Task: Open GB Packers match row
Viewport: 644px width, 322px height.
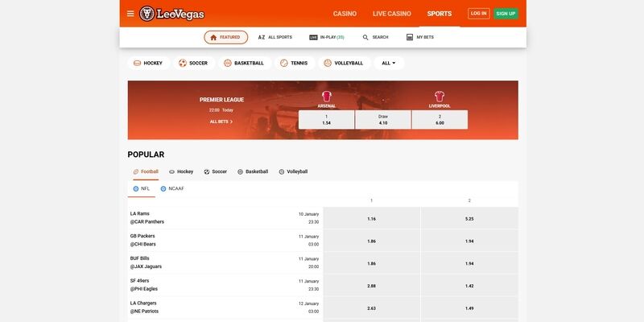Action: point(225,241)
